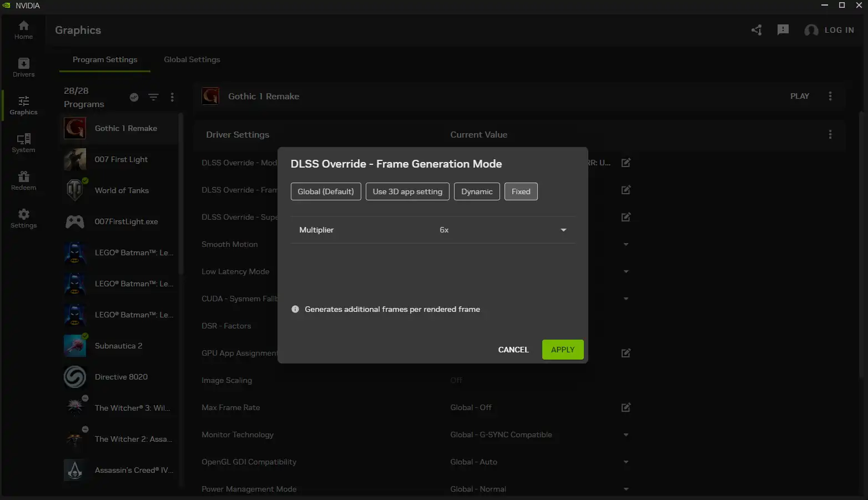Screen dimensions: 868x500
Task: Select World of Tanks in program list
Action: pyautogui.click(x=119, y=190)
